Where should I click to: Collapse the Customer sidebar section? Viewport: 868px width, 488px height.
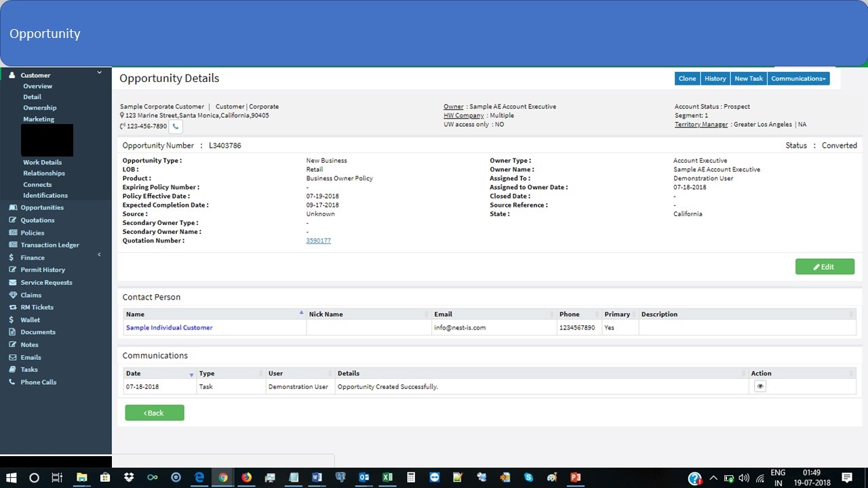[x=99, y=73]
